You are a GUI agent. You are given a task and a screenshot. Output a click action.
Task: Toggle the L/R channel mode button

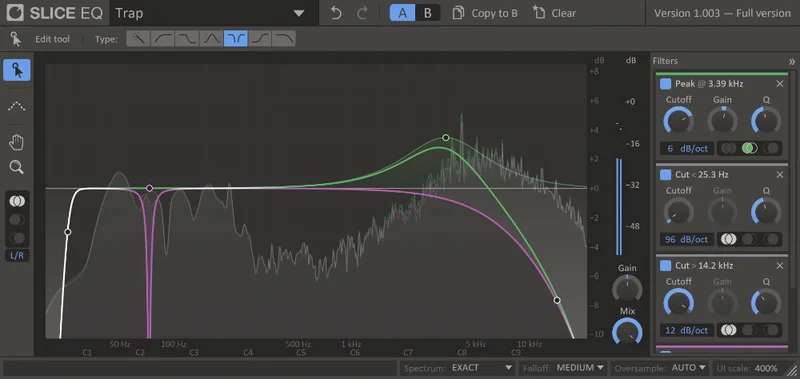[17, 256]
